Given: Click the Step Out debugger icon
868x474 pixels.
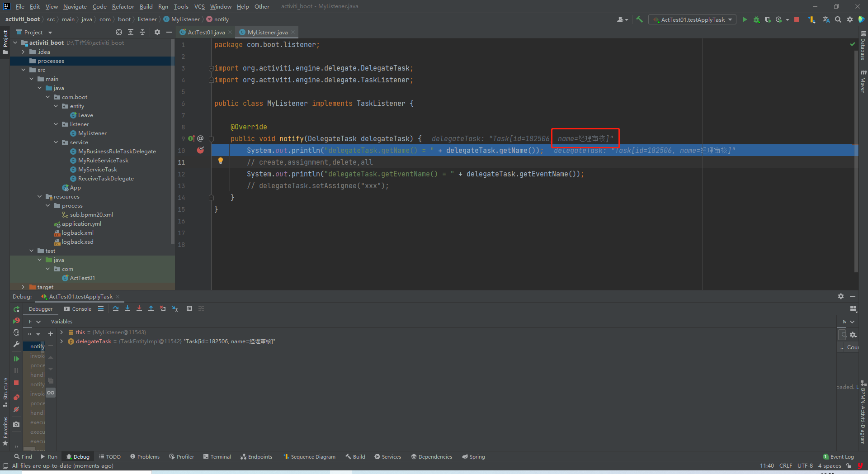Looking at the screenshot, I should (151, 308).
